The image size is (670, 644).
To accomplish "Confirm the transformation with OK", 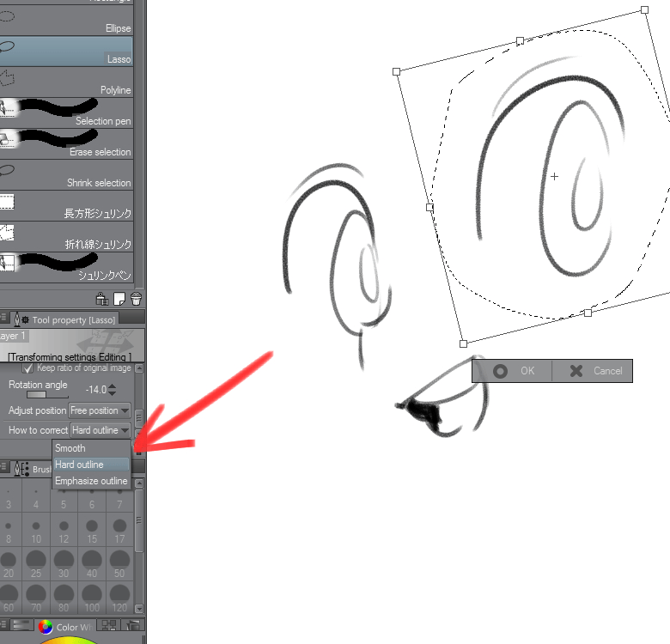I will tap(514, 371).
